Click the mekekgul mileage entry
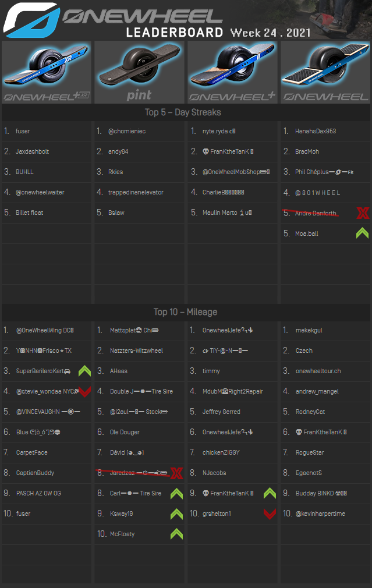The height and width of the screenshot is (588, 372). tap(309, 331)
